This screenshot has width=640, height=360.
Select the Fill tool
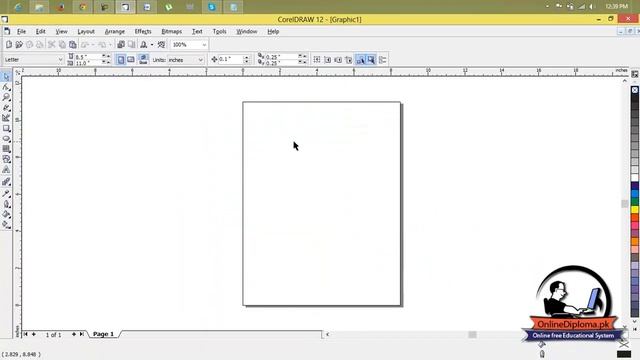6,214
